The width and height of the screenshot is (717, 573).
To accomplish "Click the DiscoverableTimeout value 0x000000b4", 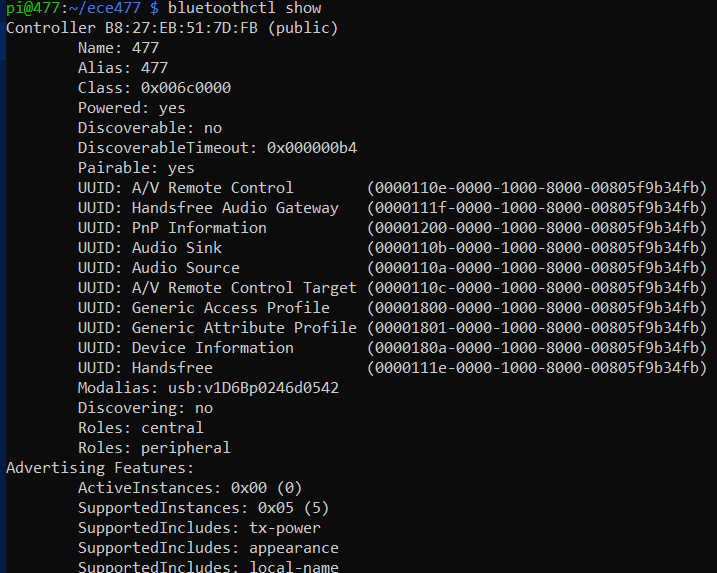I will (312, 148).
